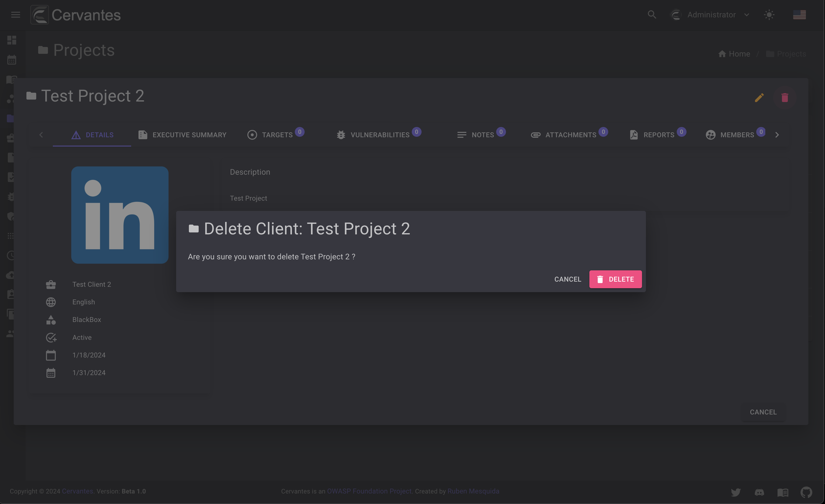Click the Test Client 2 text
This screenshot has height=504, width=825.
92,284
